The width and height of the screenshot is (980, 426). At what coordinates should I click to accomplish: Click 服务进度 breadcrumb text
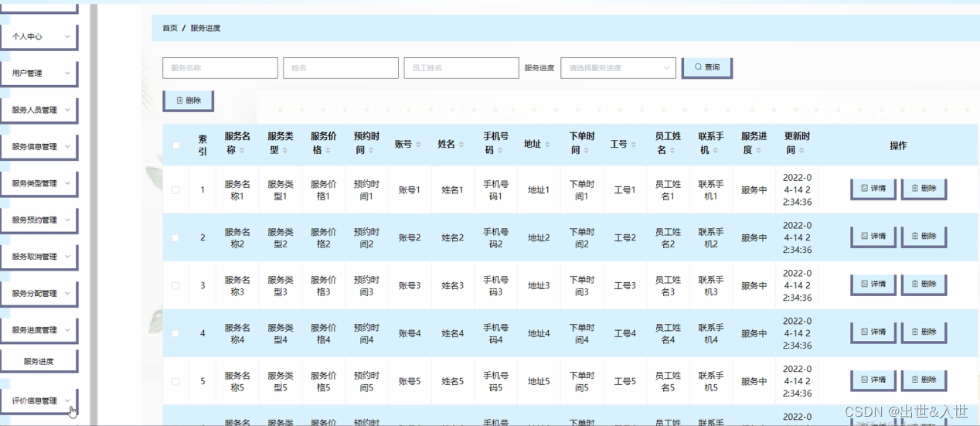[206, 28]
